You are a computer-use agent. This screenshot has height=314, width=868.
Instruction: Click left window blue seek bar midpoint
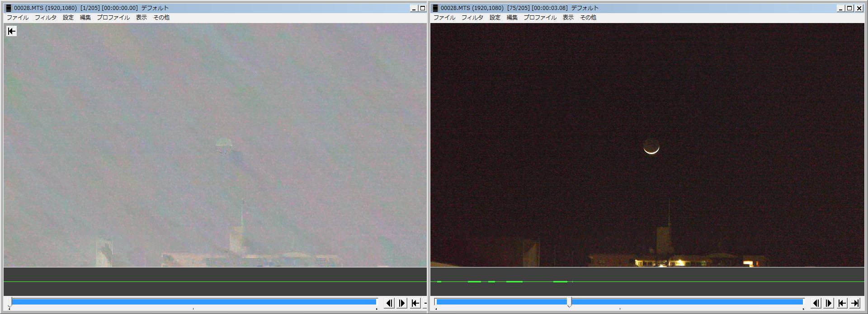click(194, 301)
